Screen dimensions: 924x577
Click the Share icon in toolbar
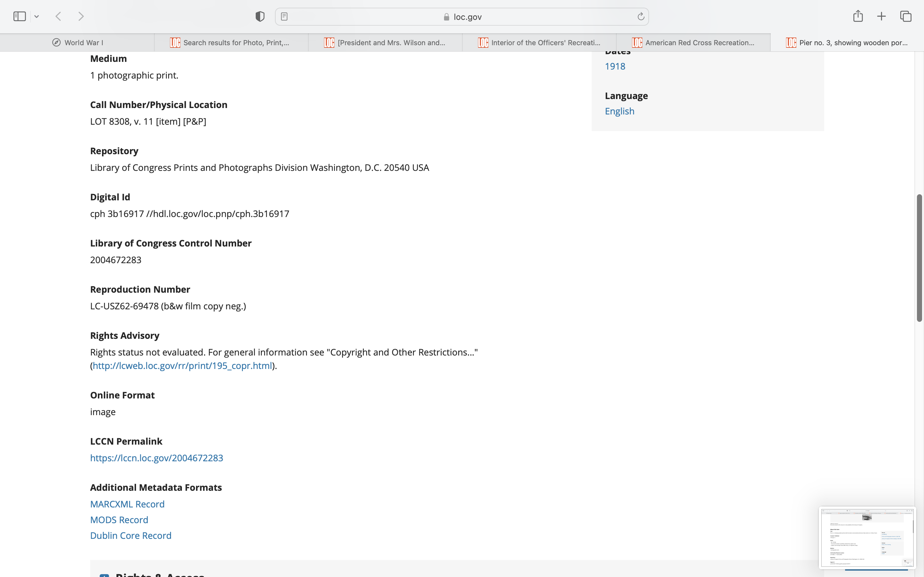[858, 16]
